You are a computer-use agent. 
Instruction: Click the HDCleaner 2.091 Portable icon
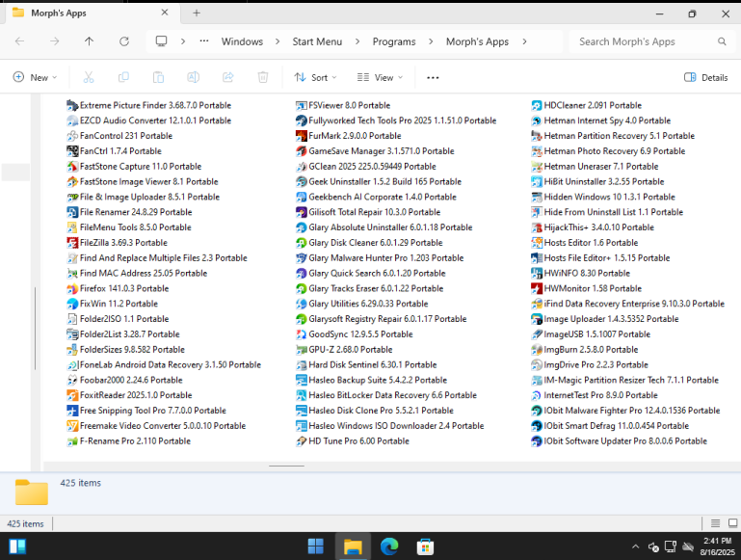537,105
